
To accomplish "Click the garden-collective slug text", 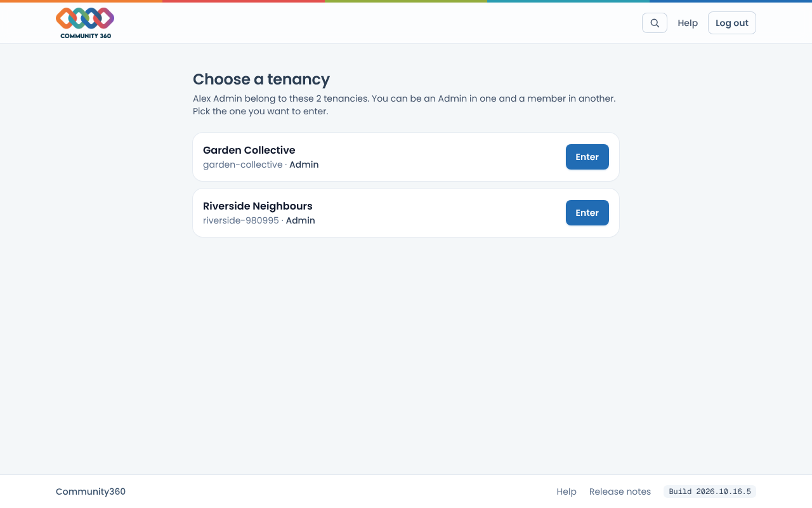I will 243,164.
